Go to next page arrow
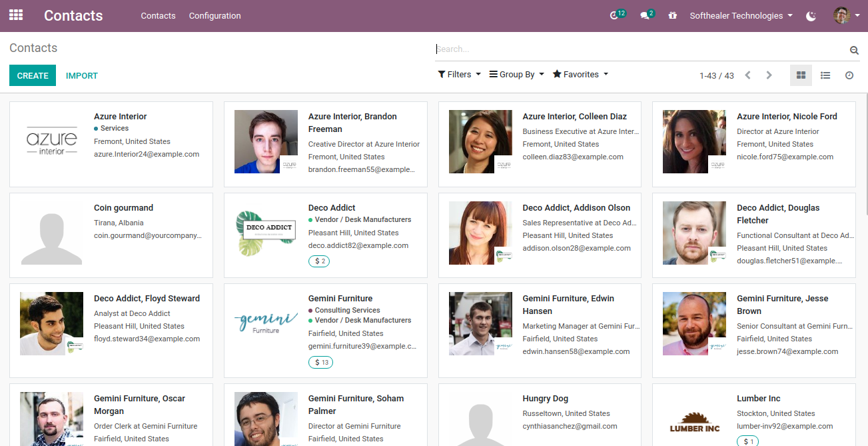 tap(769, 75)
